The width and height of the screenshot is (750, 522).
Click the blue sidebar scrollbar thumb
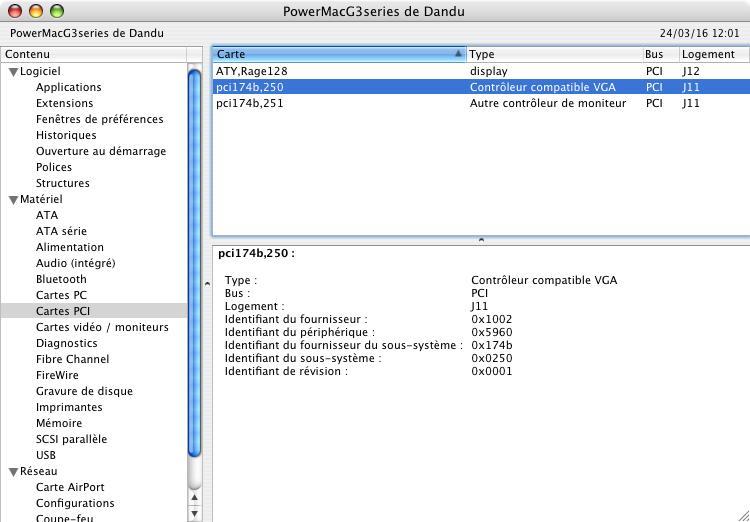pos(194,264)
